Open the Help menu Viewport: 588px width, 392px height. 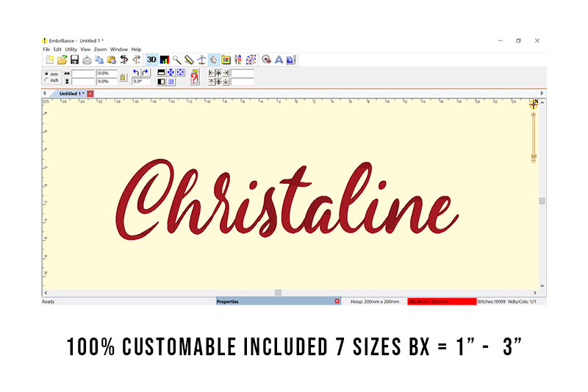[136, 49]
